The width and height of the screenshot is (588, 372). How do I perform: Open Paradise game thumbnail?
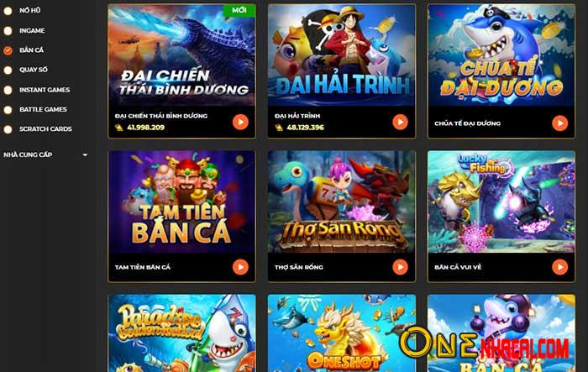182,333
